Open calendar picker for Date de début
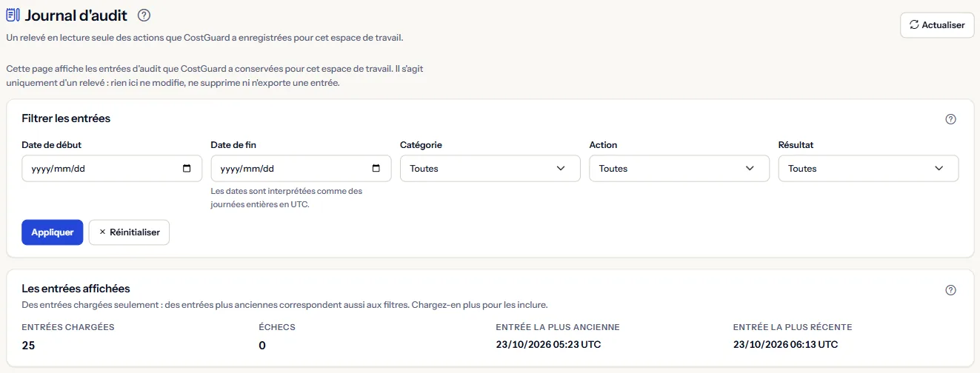Viewport: 980px width, 373px height. pos(187,169)
